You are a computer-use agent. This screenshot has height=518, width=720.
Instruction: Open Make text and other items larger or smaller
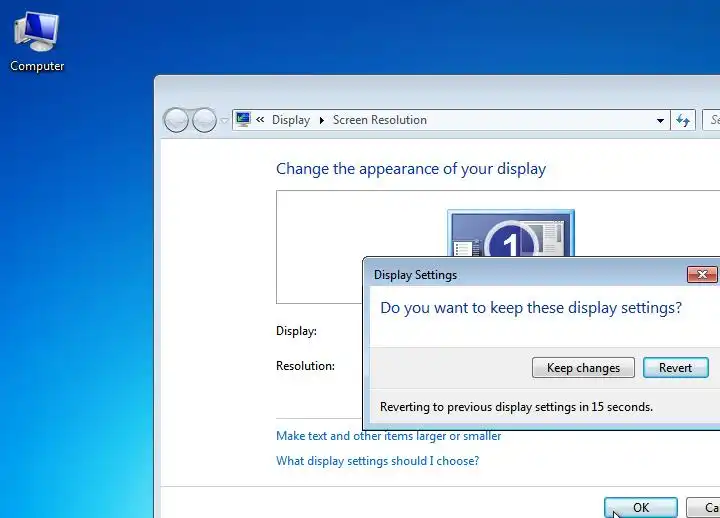pyautogui.click(x=388, y=436)
